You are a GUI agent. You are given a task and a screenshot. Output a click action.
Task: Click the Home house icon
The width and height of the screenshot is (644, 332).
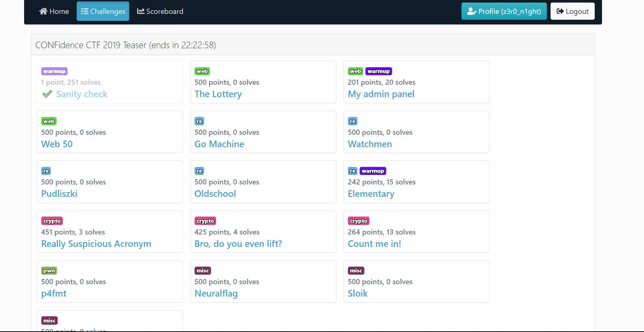click(43, 11)
